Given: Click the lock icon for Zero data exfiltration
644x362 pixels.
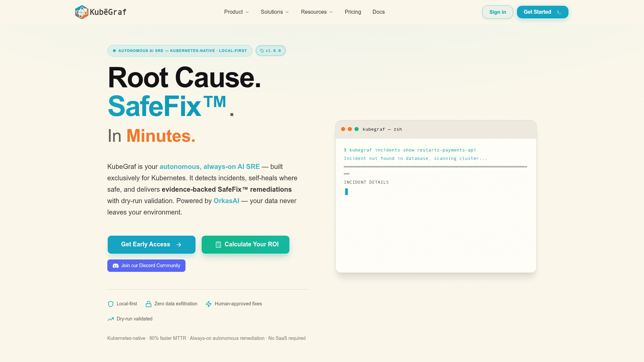Looking at the screenshot, I should (149, 304).
